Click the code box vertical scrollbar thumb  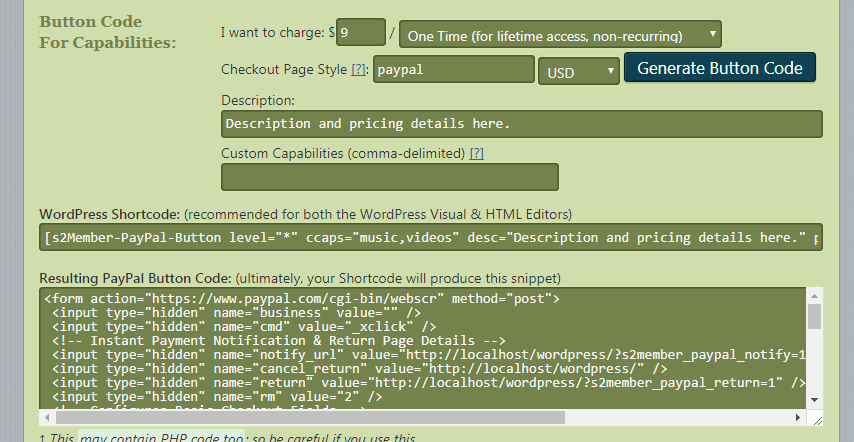click(814, 318)
